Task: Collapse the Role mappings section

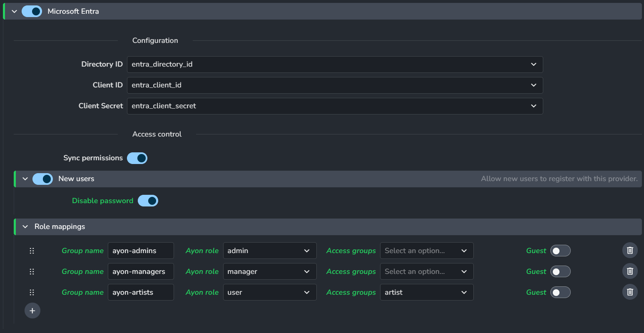Action: pos(25,226)
